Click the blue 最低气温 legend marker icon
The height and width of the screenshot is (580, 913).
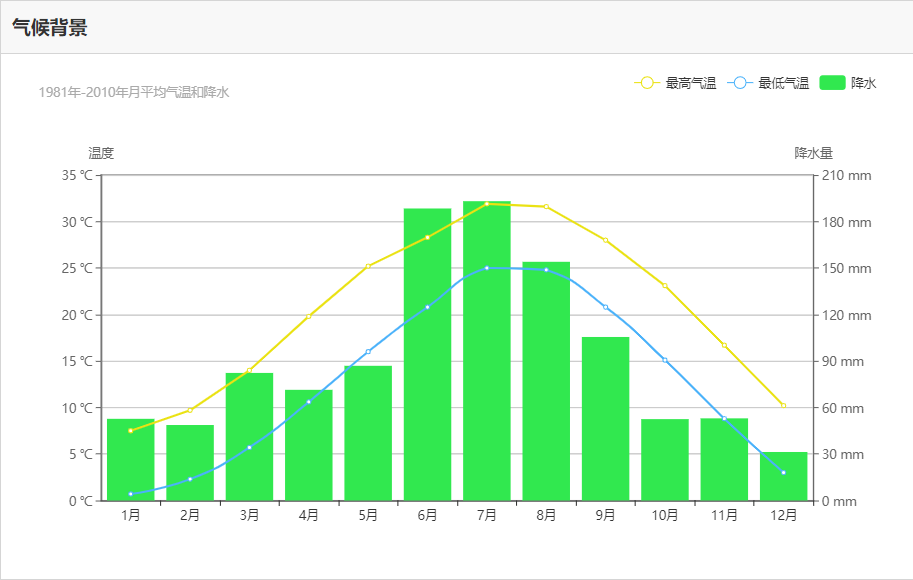[739, 83]
